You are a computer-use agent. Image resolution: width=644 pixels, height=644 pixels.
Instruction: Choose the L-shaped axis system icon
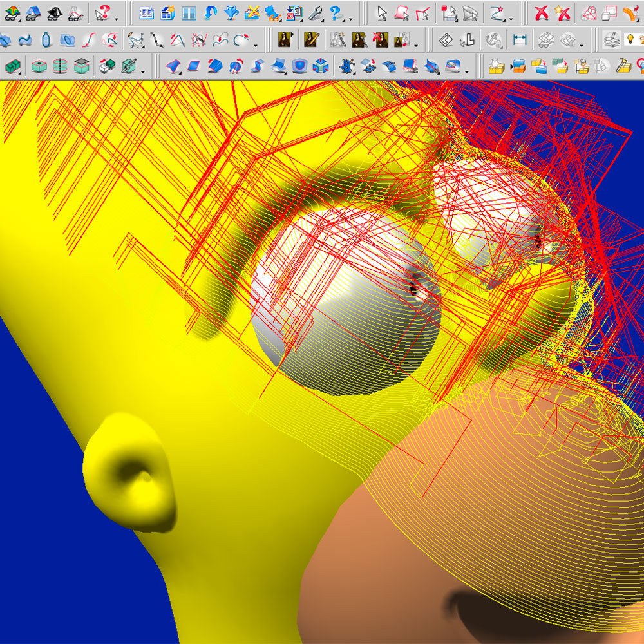(467, 40)
